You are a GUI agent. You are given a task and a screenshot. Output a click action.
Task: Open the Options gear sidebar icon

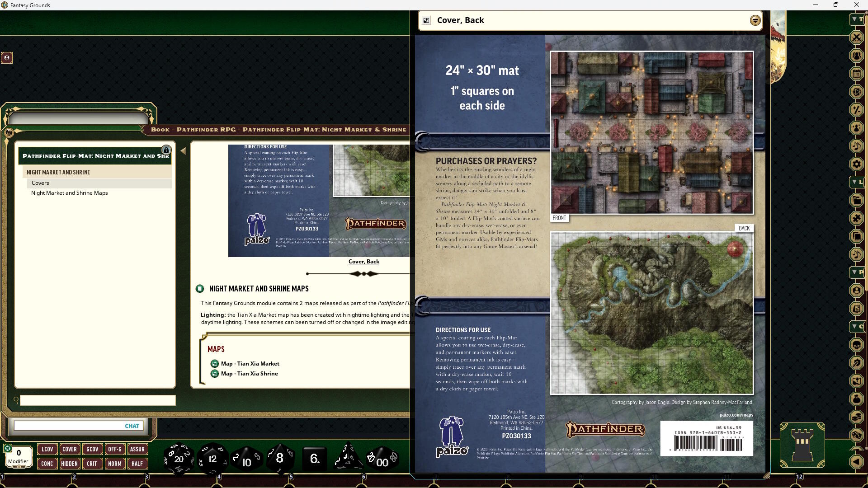click(x=857, y=164)
